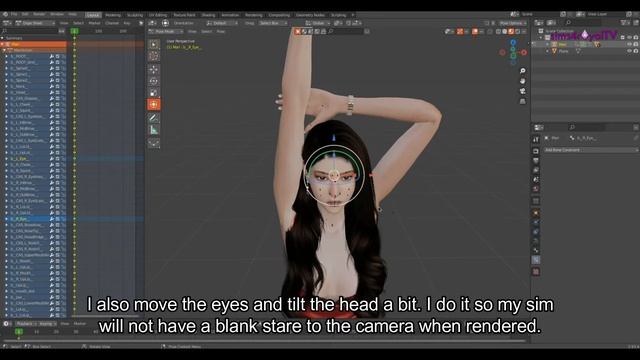The image size is (640, 360).
Task: Open the Keying popover in timeline
Action: pyautogui.click(x=48, y=324)
